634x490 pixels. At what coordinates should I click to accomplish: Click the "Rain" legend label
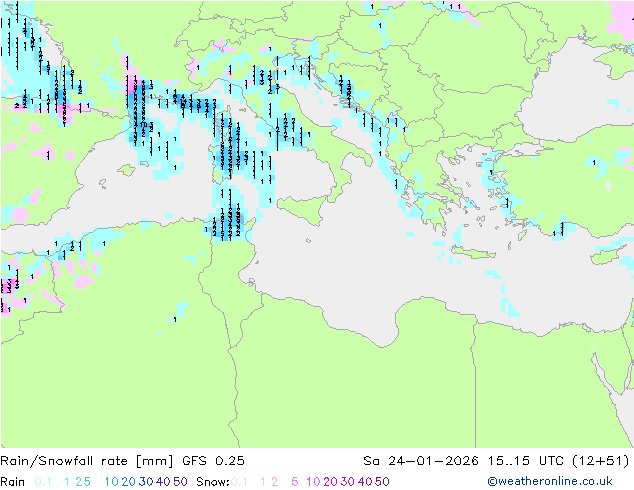click(x=13, y=482)
